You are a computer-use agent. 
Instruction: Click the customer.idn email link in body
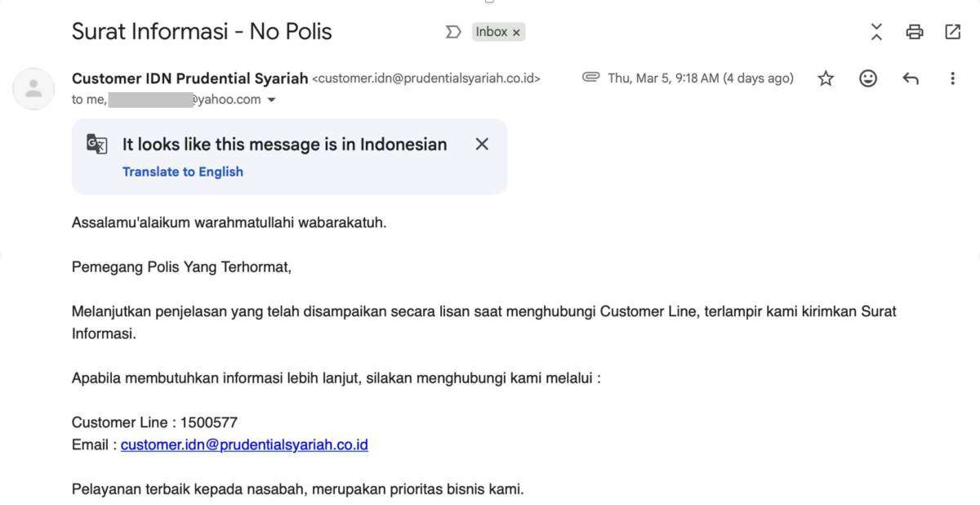click(x=244, y=445)
